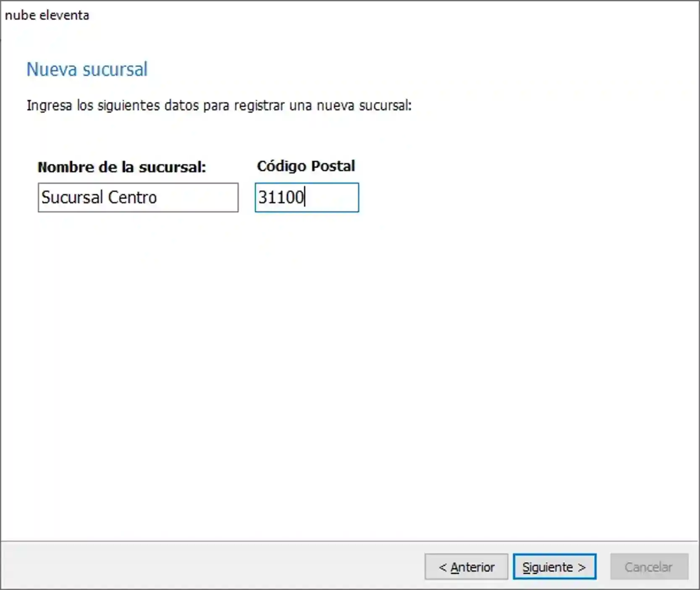Focus the Nombre de la sucursal field

(x=138, y=197)
